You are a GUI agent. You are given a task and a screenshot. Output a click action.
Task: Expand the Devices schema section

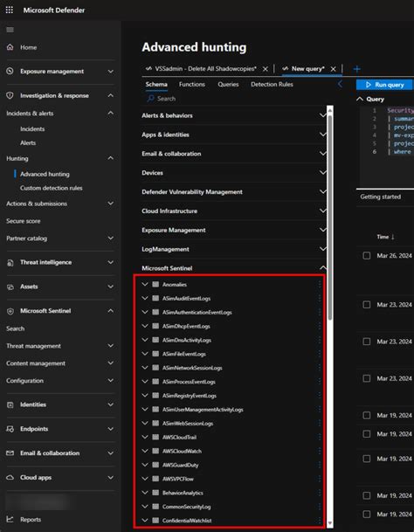point(323,173)
